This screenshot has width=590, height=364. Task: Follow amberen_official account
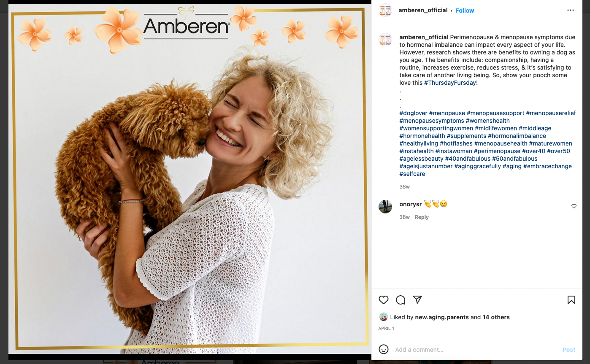465,11
